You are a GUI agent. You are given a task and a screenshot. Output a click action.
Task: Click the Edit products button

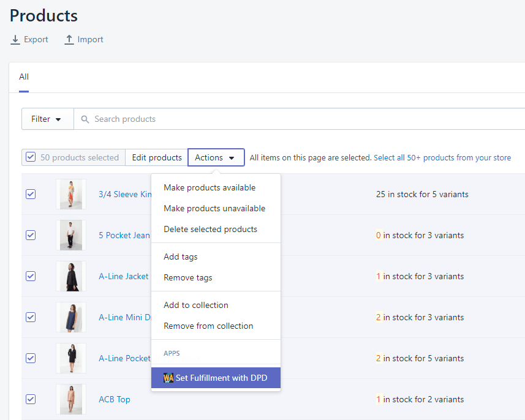(x=157, y=157)
